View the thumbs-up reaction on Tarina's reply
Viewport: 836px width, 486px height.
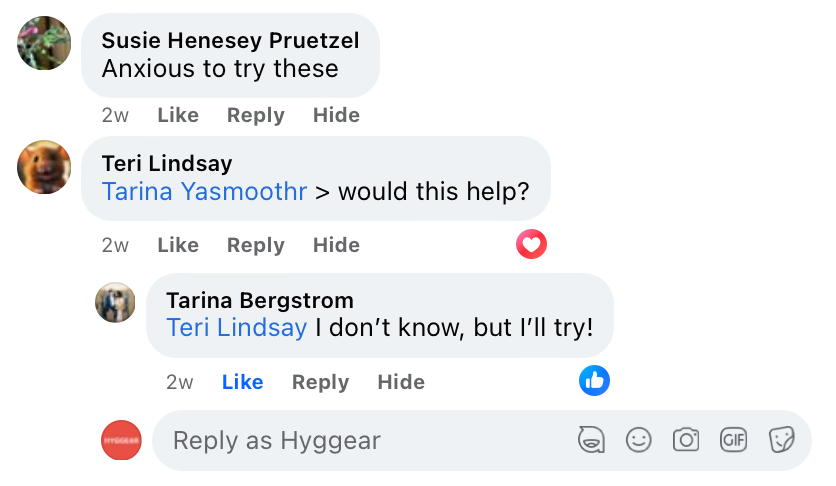(594, 380)
